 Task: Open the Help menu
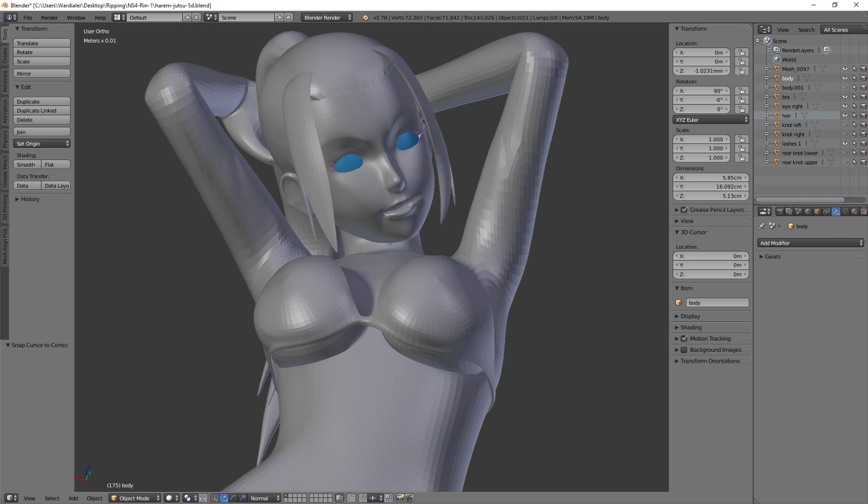tap(100, 17)
